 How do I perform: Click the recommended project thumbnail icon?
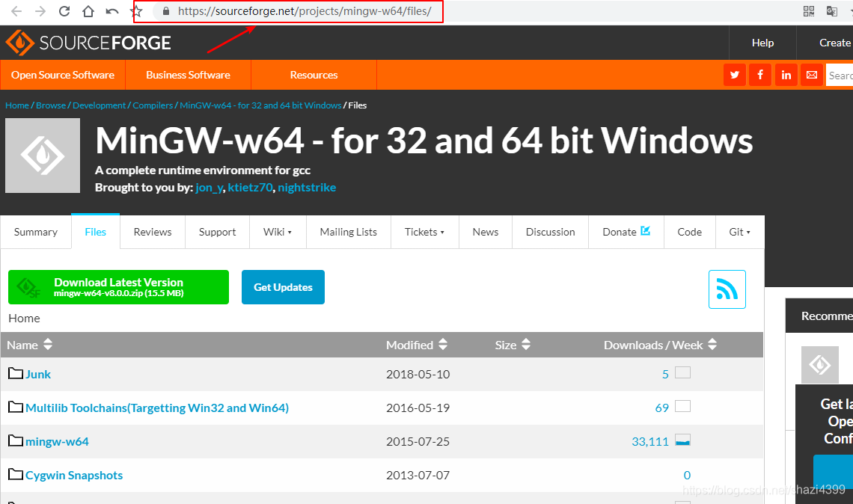(x=820, y=364)
